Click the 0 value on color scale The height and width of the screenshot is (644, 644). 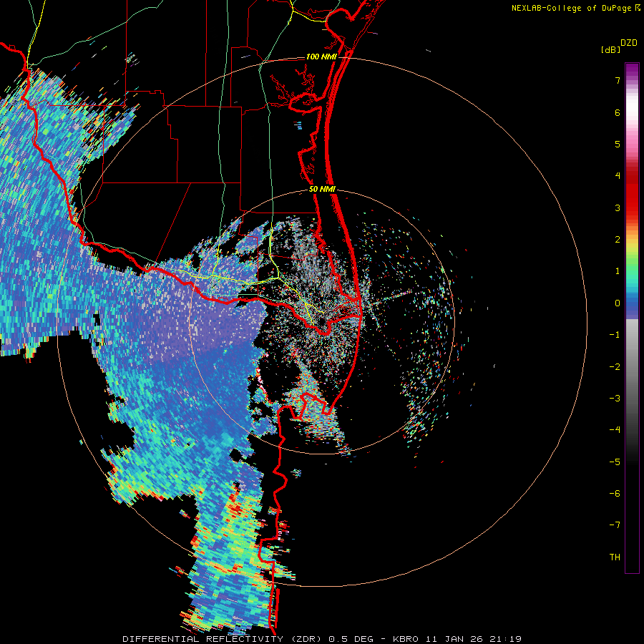tap(618, 303)
